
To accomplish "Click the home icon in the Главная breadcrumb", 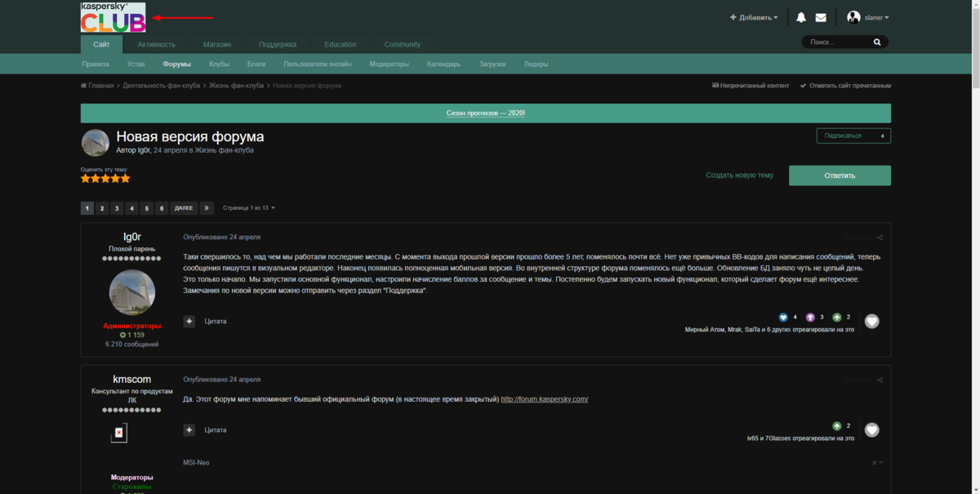I will 84,86.
